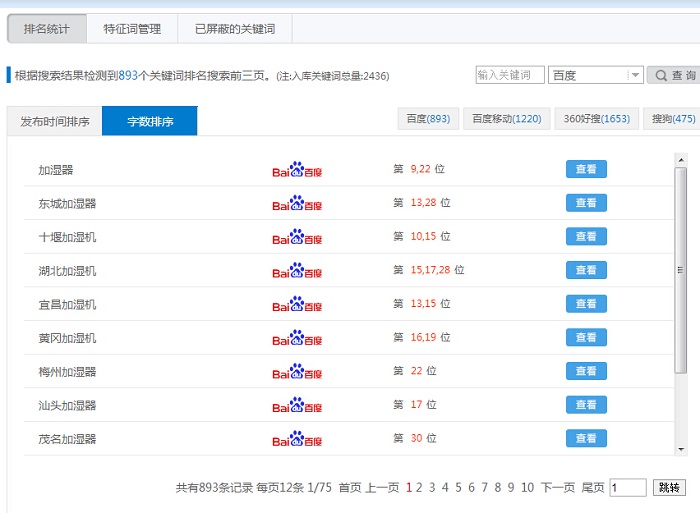Select the 发布时间排序 sorting tab
Screen dimensions: 700x513
55,122
